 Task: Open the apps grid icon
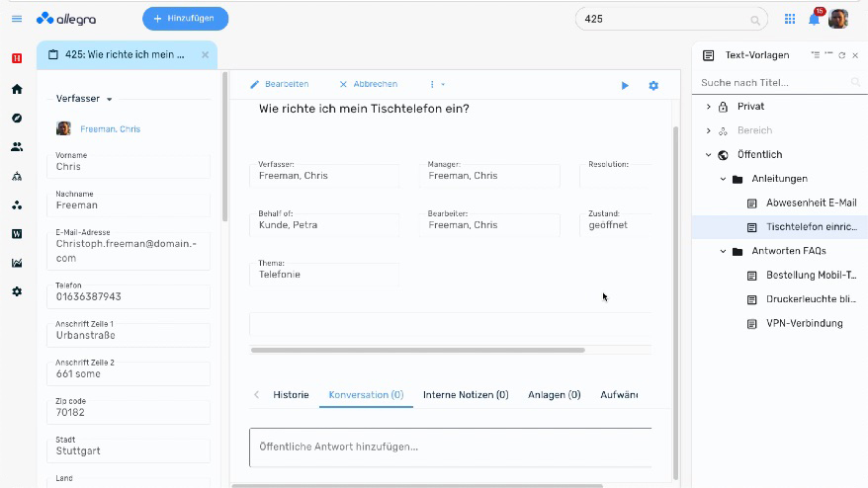790,19
